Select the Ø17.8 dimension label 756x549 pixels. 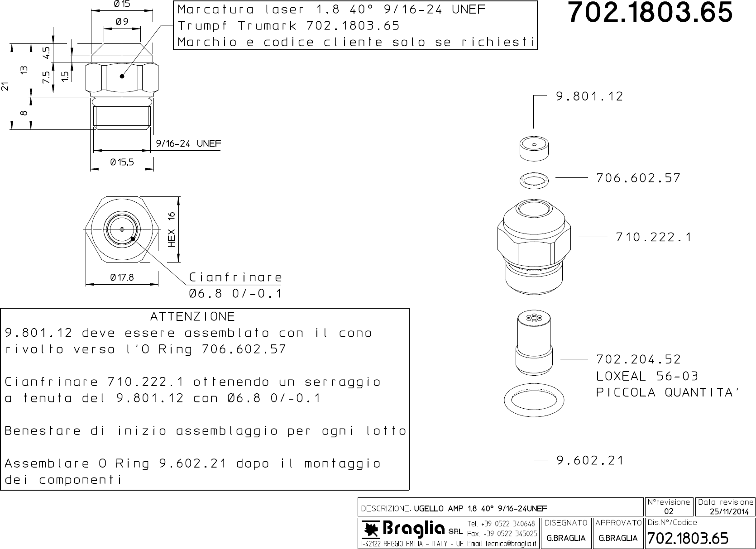coord(122,277)
